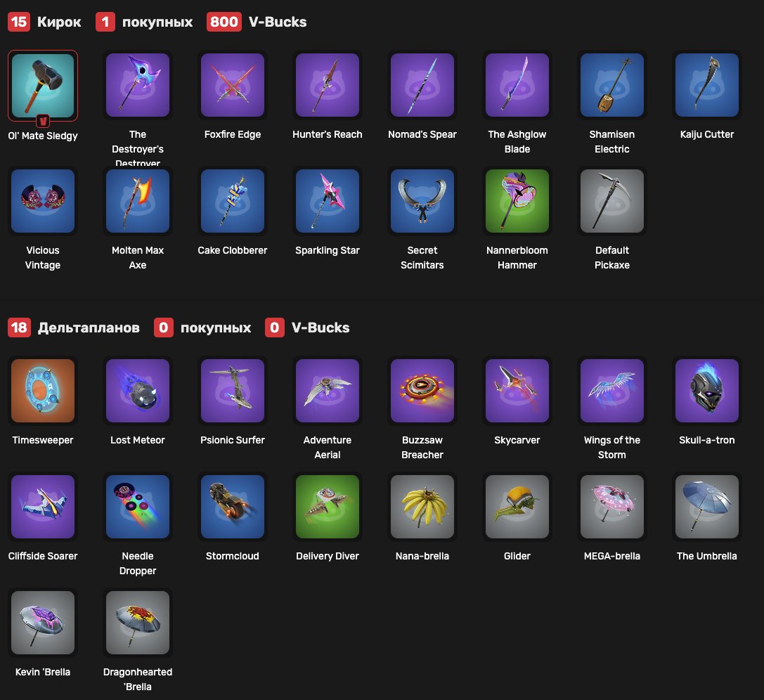Choose the Default Pickaxe icon
The width and height of the screenshot is (764, 700).
pyautogui.click(x=612, y=201)
